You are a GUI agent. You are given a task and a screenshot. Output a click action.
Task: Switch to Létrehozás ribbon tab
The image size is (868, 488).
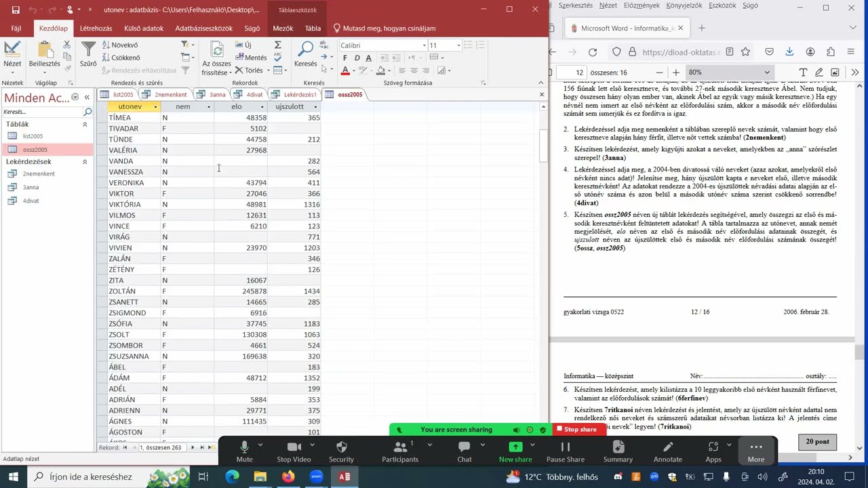[x=96, y=28]
